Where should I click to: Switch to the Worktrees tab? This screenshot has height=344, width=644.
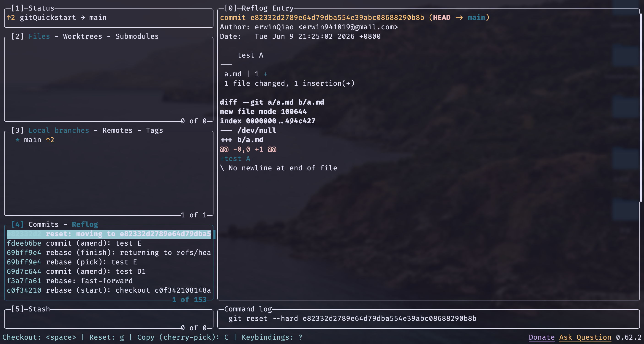click(x=82, y=36)
